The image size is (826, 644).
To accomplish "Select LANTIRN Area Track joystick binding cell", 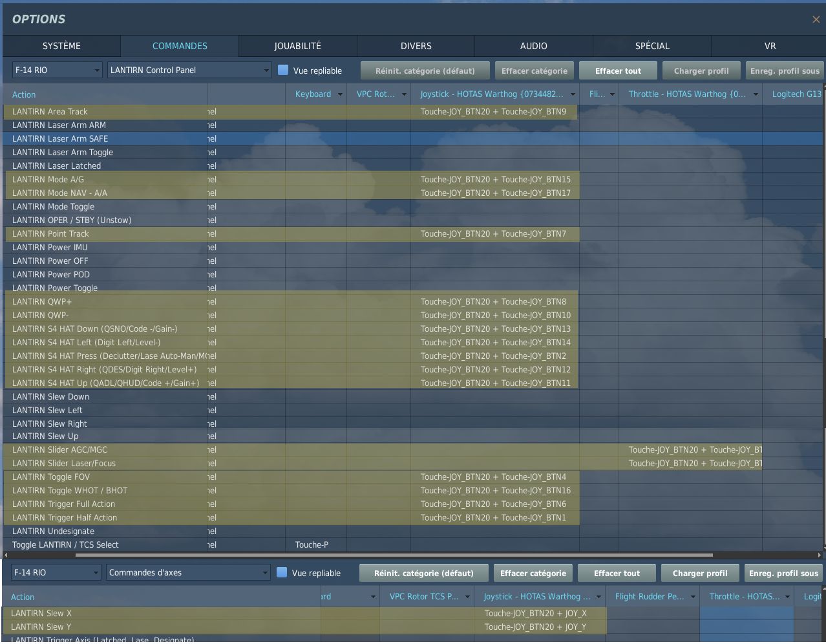I will 494,112.
